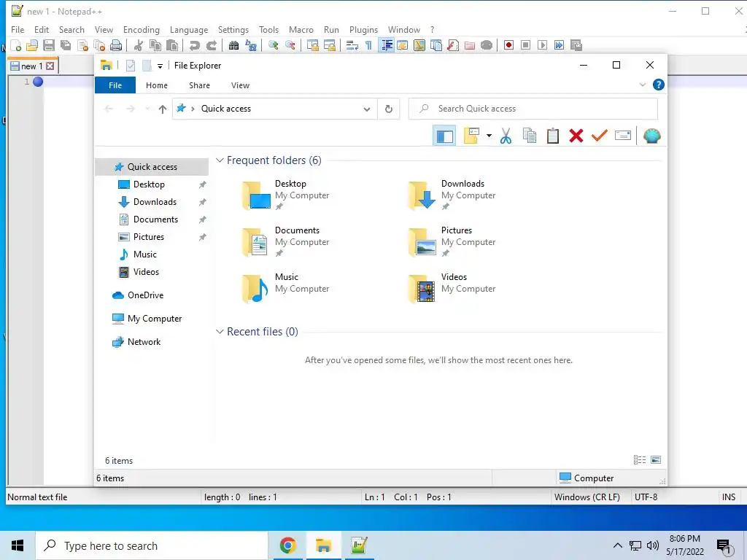This screenshot has width=747, height=560.
Task: Select Videos folder in Frequent folders
Action: (452, 289)
